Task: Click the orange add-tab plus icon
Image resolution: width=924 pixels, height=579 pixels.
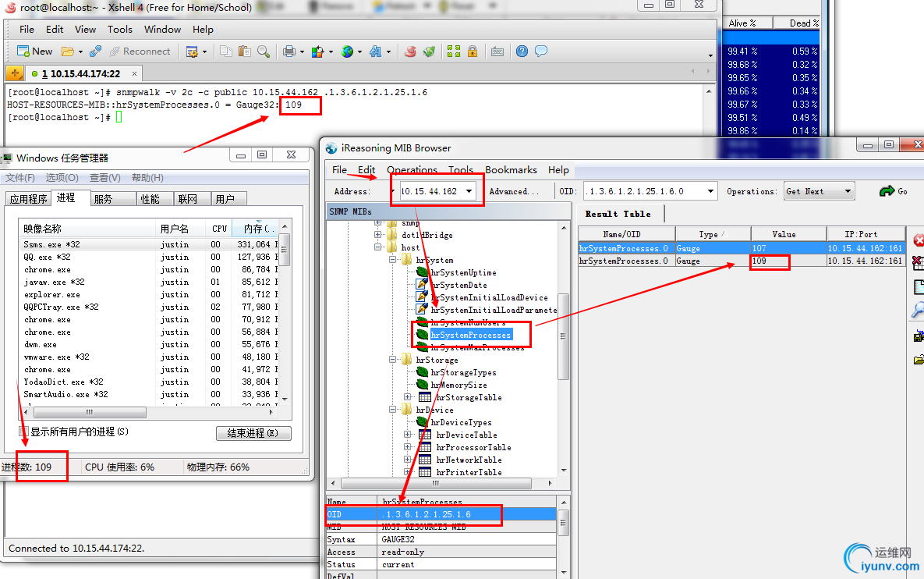Action: tap(15, 73)
